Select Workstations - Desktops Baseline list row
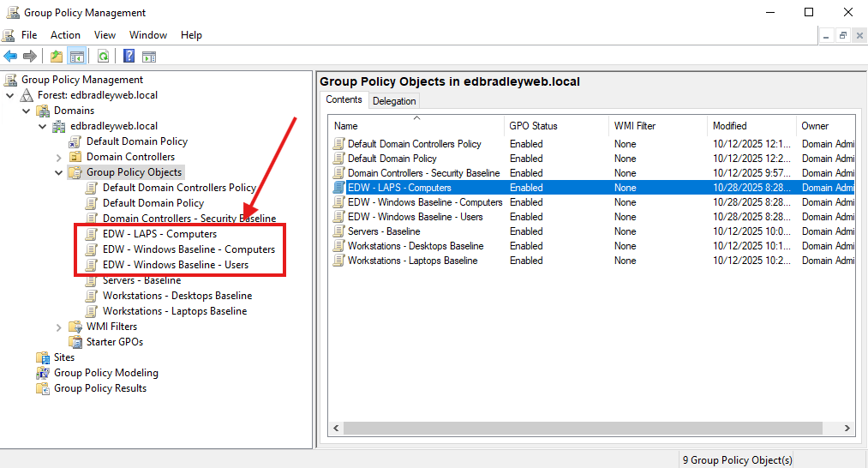The image size is (868, 468). click(592, 246)
